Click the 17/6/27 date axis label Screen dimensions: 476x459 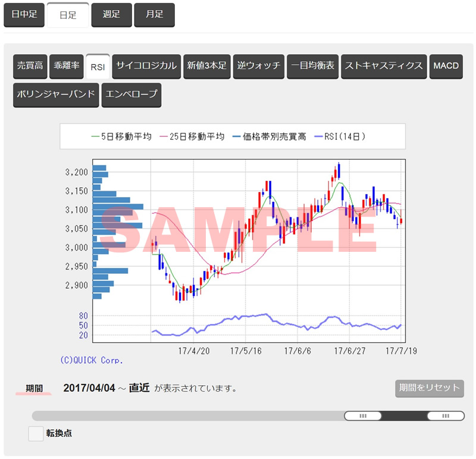[350, 351]
